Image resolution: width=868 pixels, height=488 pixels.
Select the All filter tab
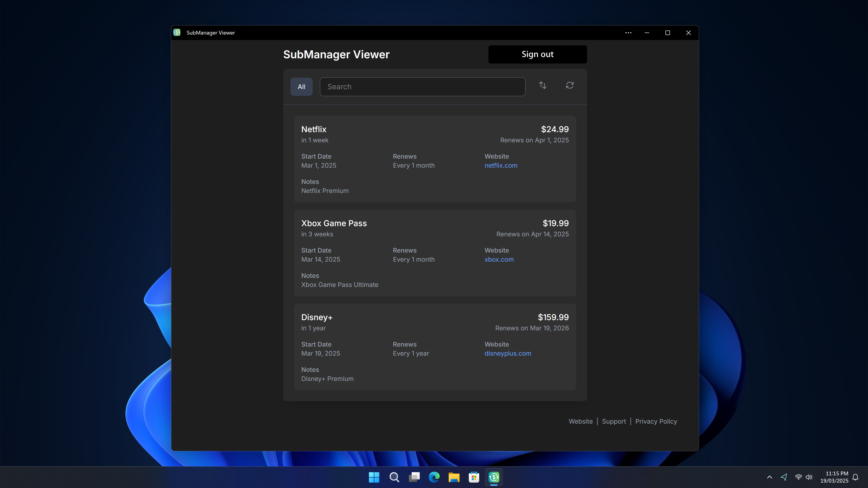(x=301, y=87)
